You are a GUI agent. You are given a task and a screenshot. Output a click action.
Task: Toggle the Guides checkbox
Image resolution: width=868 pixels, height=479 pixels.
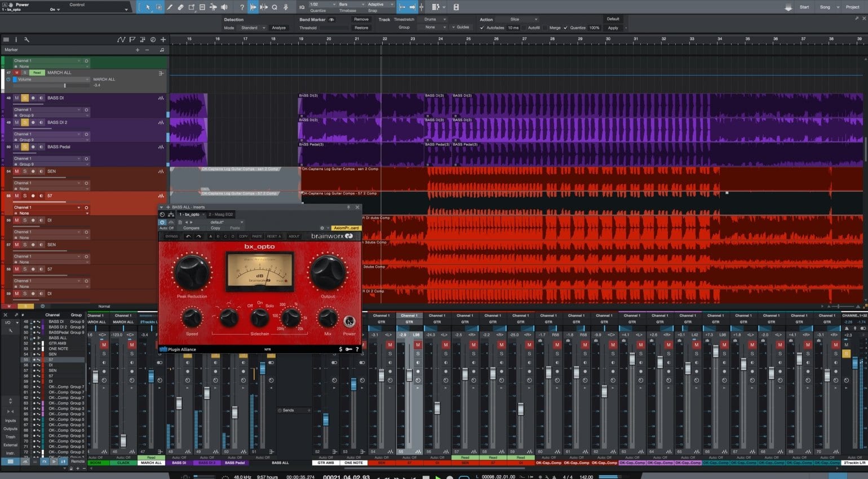point(453,27)
